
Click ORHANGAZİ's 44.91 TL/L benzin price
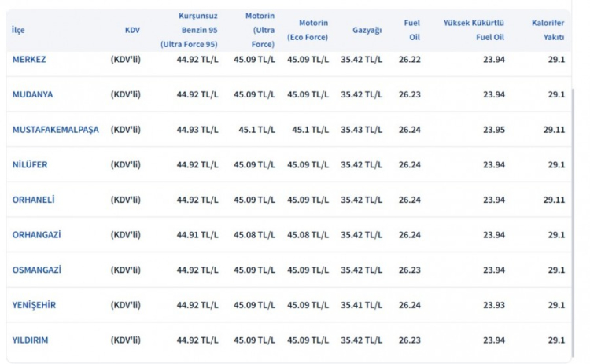coord(197,235)
